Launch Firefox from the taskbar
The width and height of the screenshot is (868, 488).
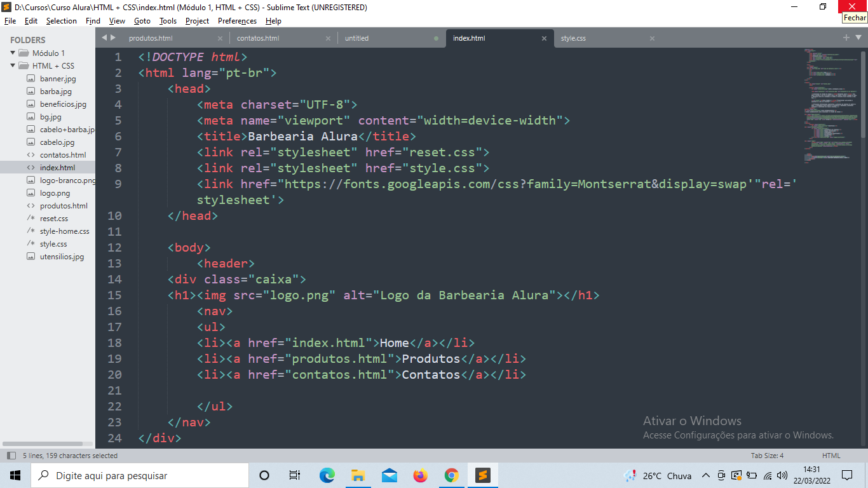tap(420, 475)
